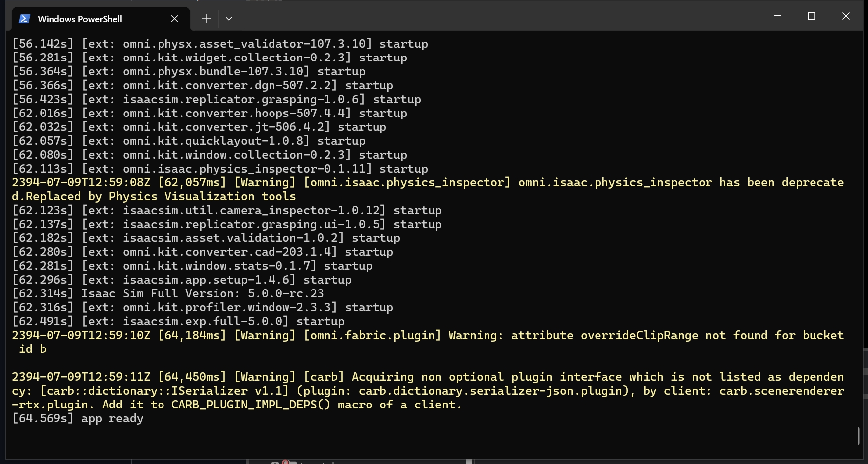The width and height of the screenshot is (868, 464).
Task: Click the omni.kit.quicklayout startup entry
Action: point(188,141)
